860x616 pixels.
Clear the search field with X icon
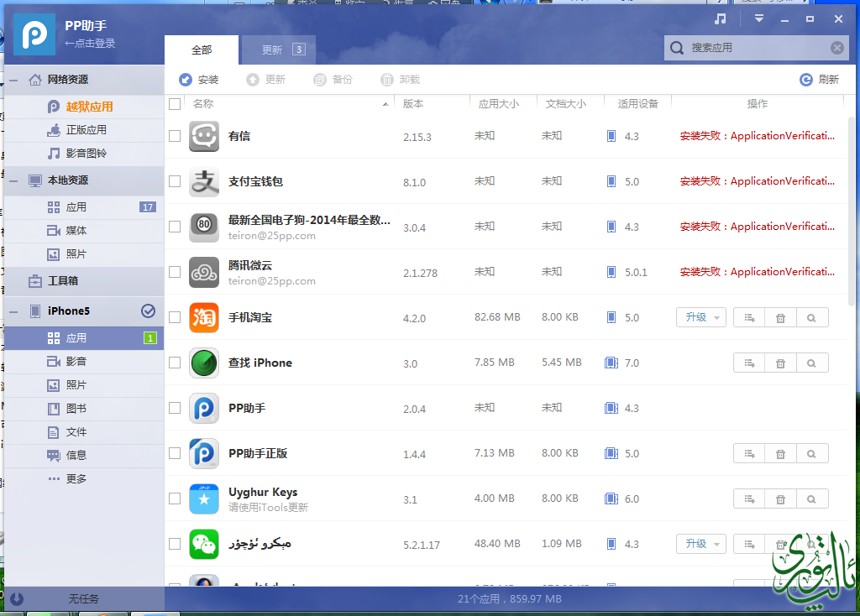837,48
